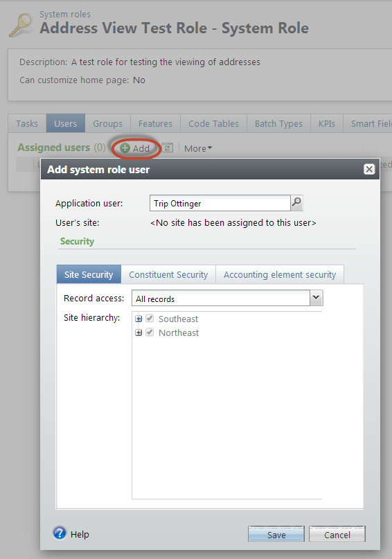Open the System roles breadcrumb link
The width and height of the screenshot is (392, 559).
pos(65,15)
